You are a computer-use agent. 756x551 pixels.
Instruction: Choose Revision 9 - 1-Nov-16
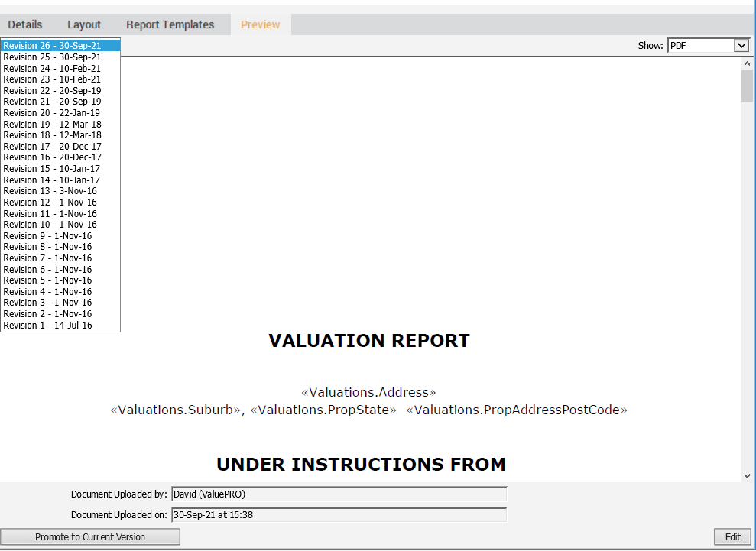60,235
